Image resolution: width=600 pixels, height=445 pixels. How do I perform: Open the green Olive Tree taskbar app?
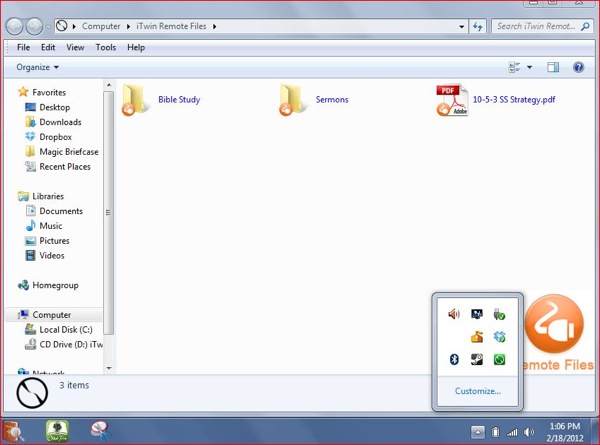point(57,431)
